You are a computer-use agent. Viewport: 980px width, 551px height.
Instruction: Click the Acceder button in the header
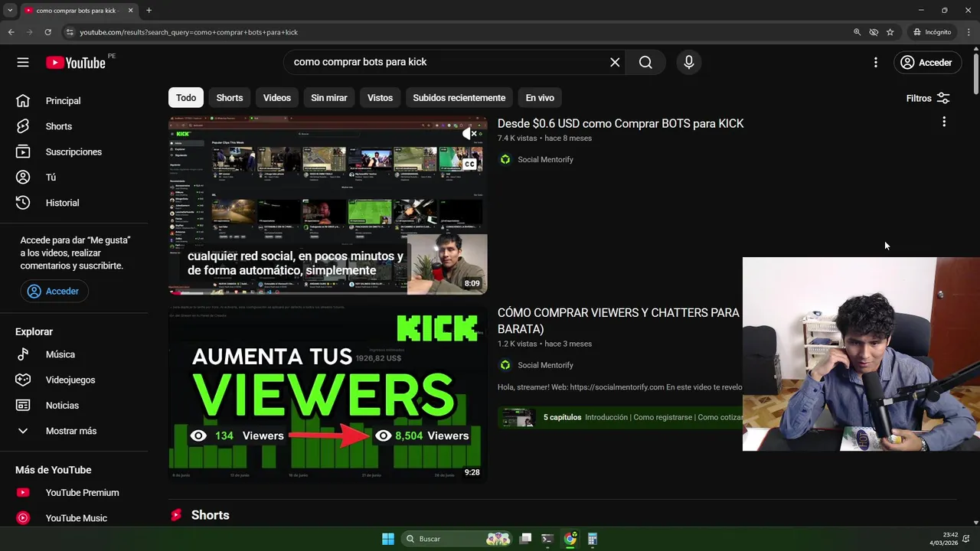(x=926, y=63)
